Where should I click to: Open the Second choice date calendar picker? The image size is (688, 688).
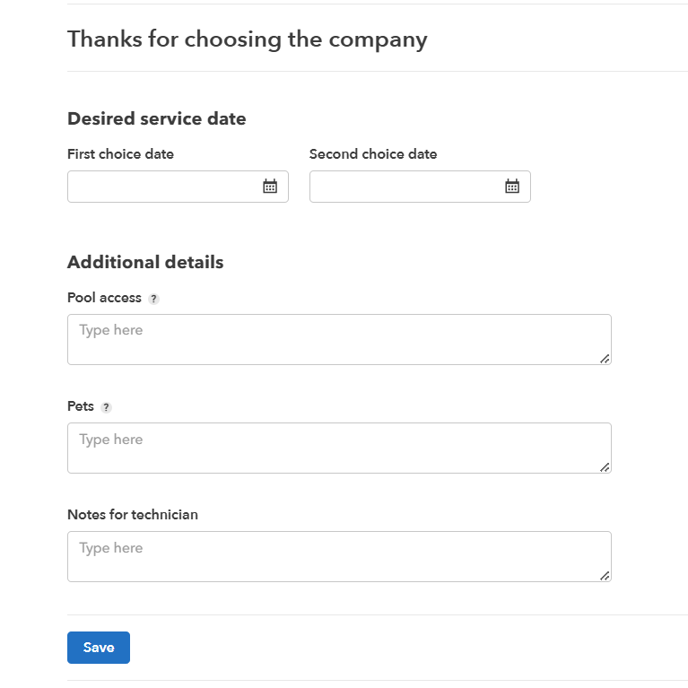512,187
